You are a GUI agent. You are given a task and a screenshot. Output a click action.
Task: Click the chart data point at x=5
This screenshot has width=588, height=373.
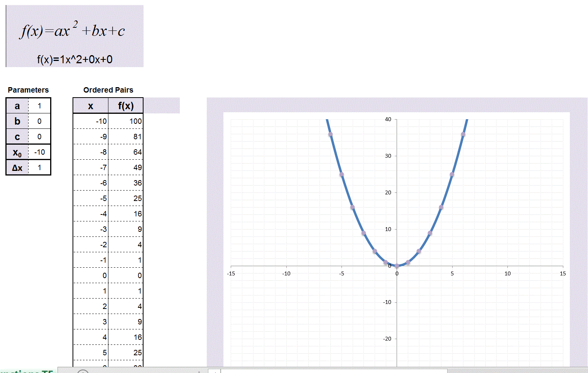point(452,174)
